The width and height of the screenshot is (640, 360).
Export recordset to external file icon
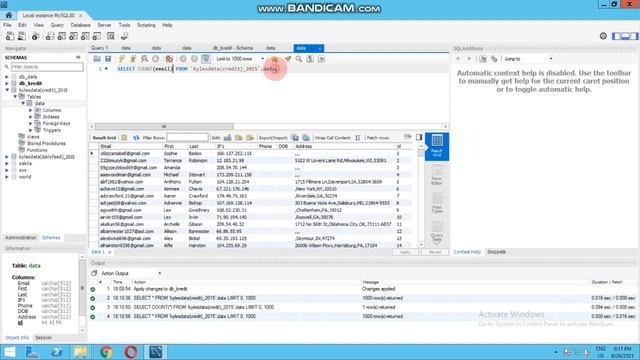(295, 138)
